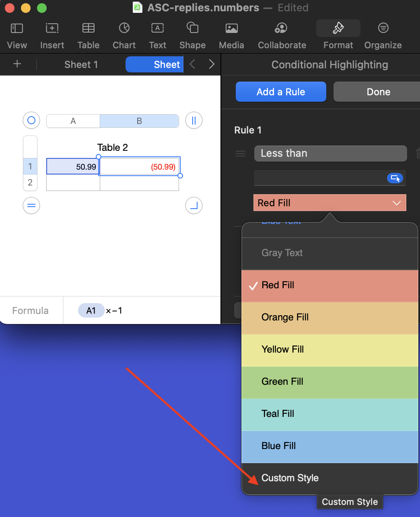The image size is (420, 517).
Task: Click the Add a Rule button
Action: point(281,92)
